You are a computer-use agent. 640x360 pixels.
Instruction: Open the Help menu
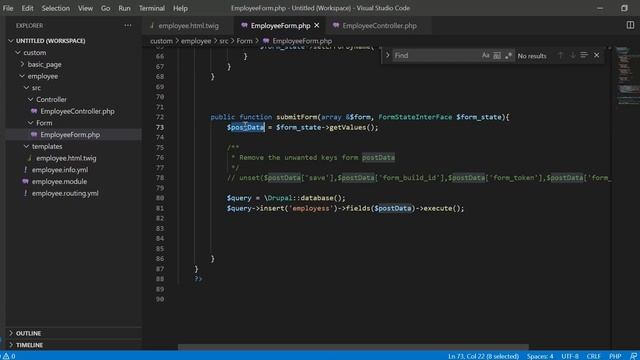pos(180,8)
